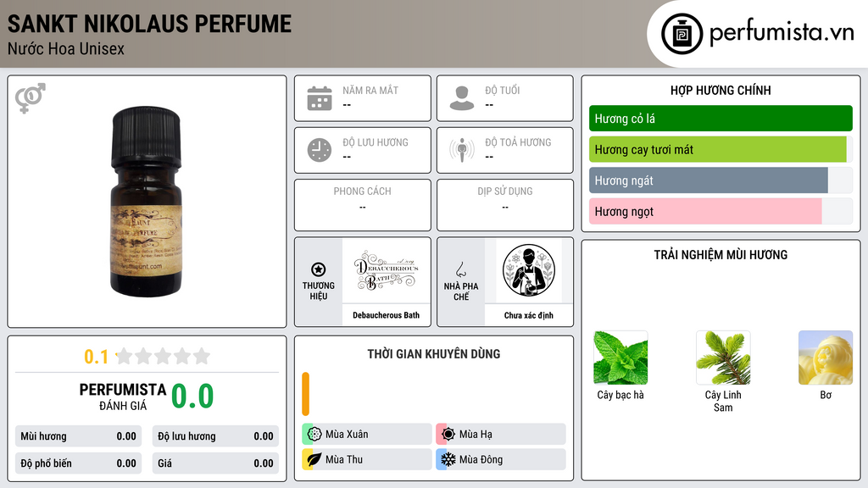Viewport: 868px width, 488px height.
Task: Select the Mùa Thu season label
Action: click(x=344, y=459)
